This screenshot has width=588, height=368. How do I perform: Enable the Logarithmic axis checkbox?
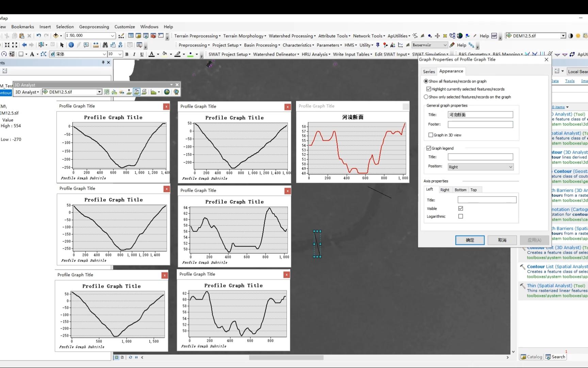(x=461, y=216)
